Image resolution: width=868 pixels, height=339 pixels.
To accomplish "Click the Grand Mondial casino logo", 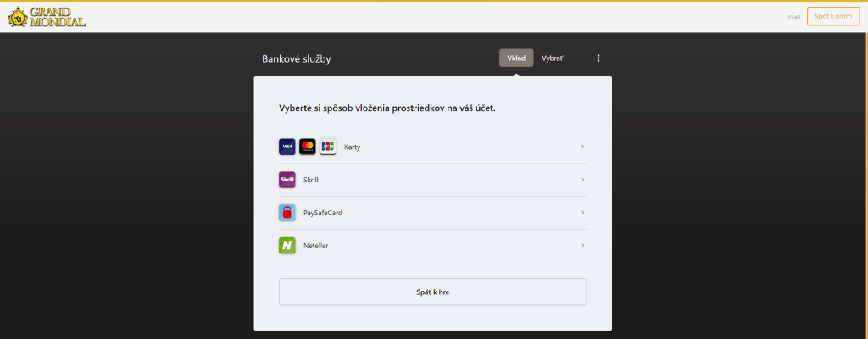I will [47, 17].
